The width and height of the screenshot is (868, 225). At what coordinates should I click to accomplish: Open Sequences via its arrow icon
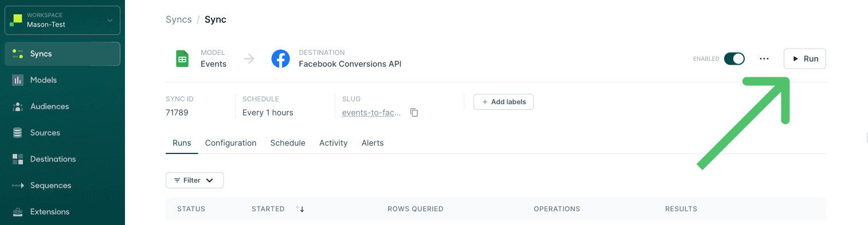coord(18,185)
